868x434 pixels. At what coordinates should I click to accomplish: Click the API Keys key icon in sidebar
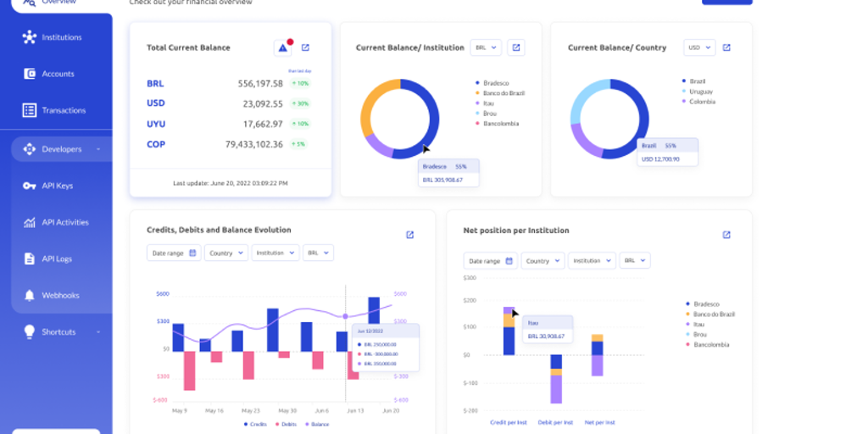pyautogui.click(x=29, y=186)
